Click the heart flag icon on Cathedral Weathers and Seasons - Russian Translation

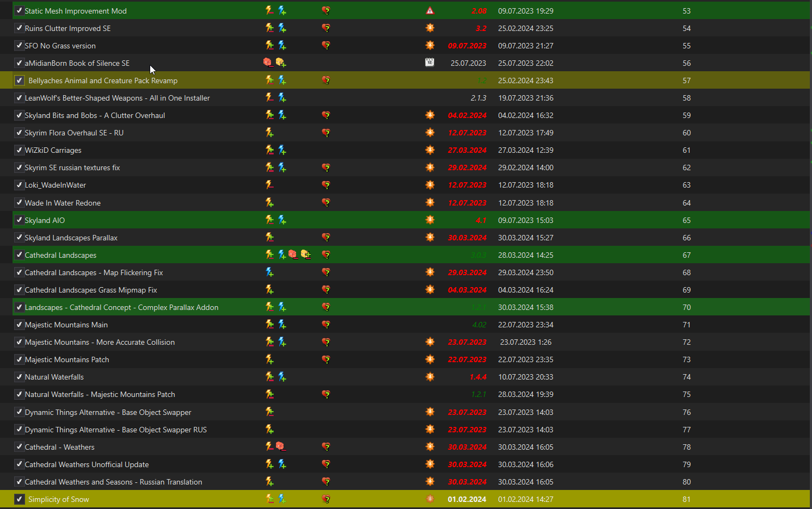point(326,481)
